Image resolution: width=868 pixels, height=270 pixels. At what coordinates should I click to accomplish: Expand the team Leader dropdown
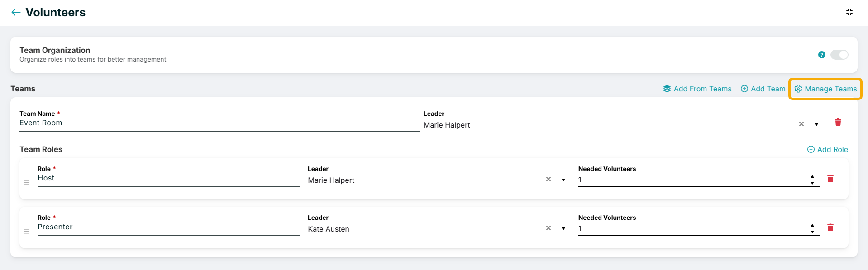[x=816, y=125]
